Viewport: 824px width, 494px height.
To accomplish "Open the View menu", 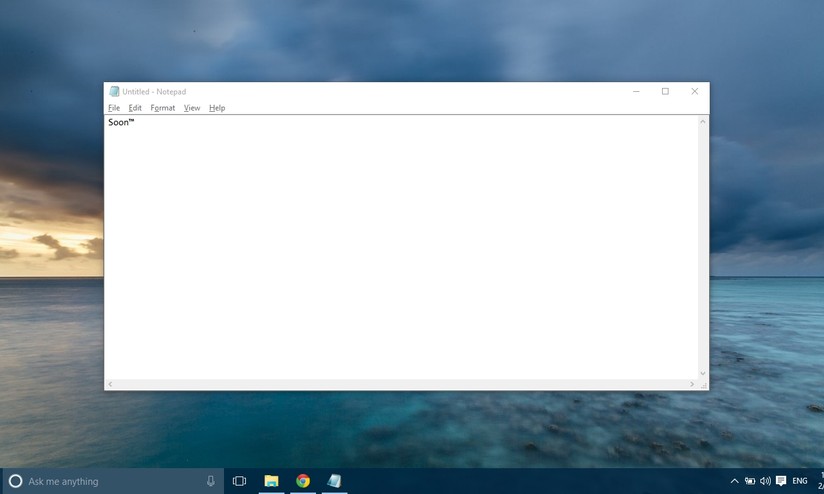I will tap(192, 108).
